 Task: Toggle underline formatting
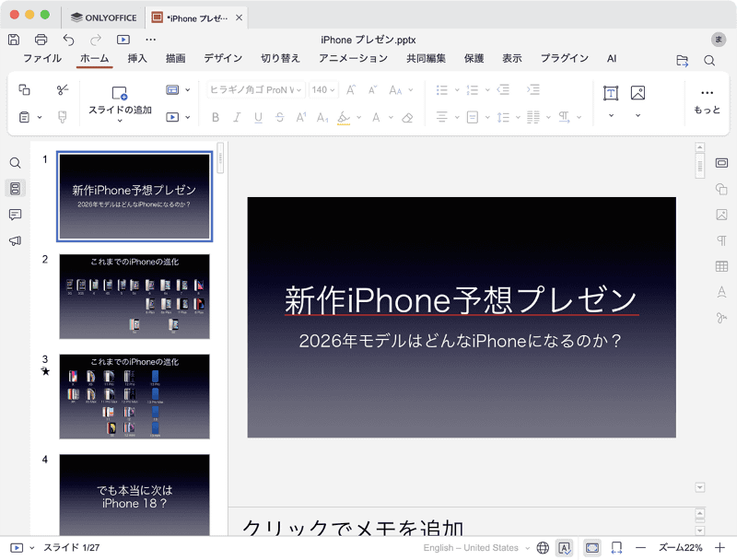point(258,118)
